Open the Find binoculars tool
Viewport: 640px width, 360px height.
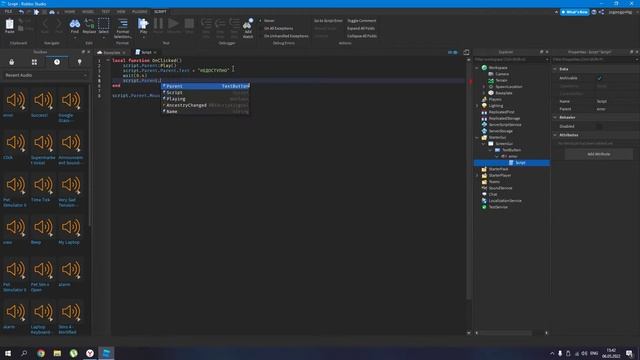(x=74, y=25)
